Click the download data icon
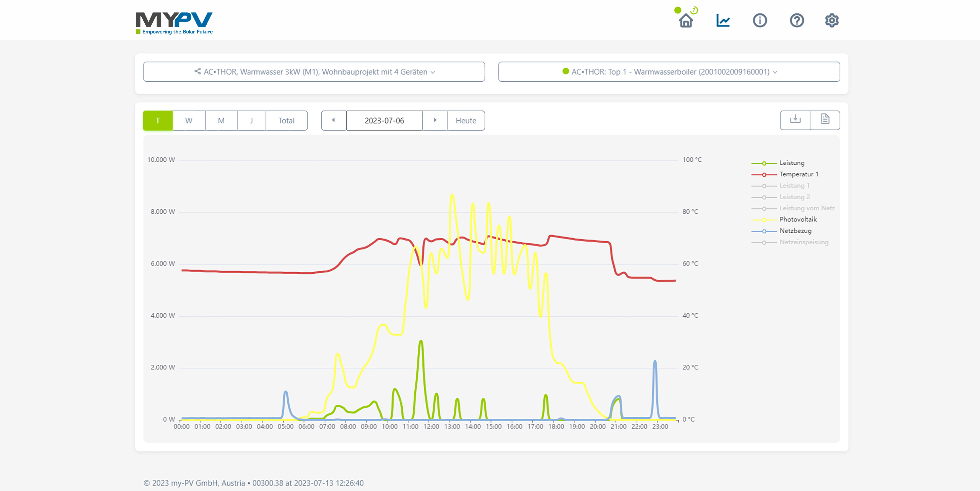The image size is (980, 491). point(795,120)
